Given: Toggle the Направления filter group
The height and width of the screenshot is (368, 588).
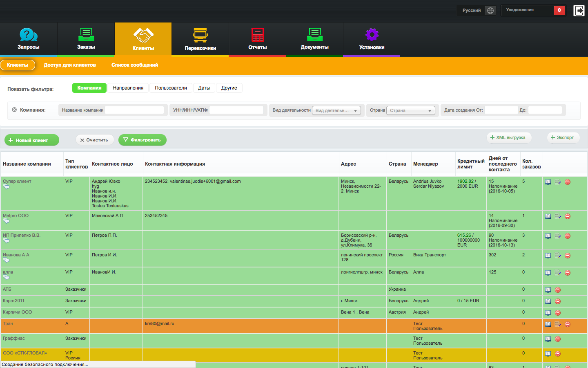Looking at the screenshot, I should click(128, 88).
